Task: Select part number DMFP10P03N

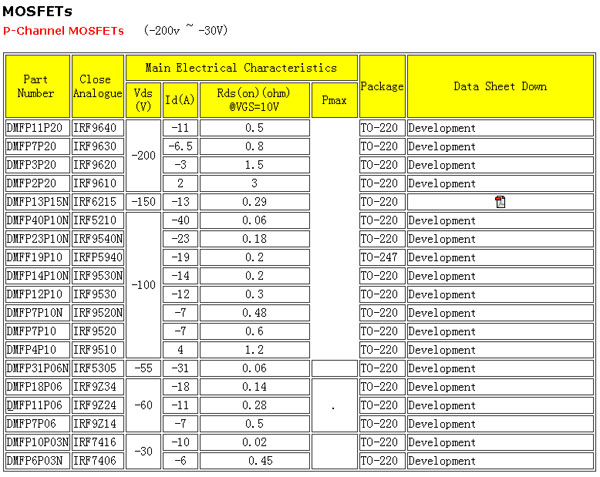Action: pos(38,442)
